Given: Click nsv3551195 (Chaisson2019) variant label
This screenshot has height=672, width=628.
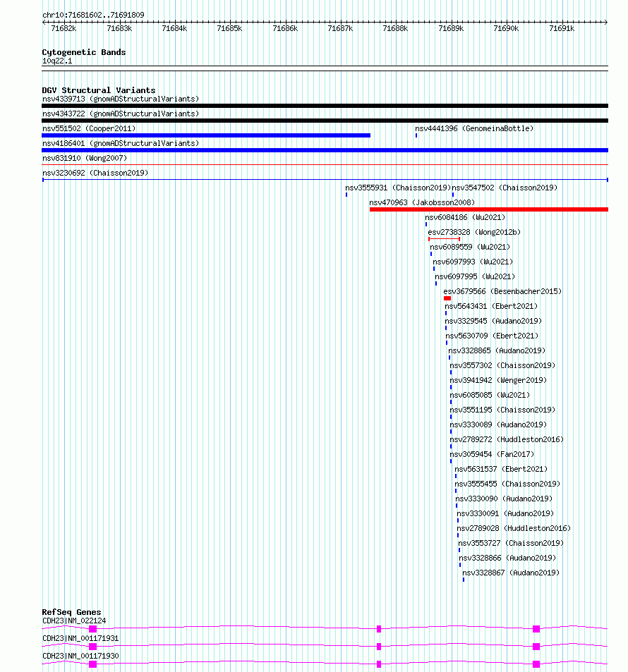Looking at the screenshot, I should point(502,410).
